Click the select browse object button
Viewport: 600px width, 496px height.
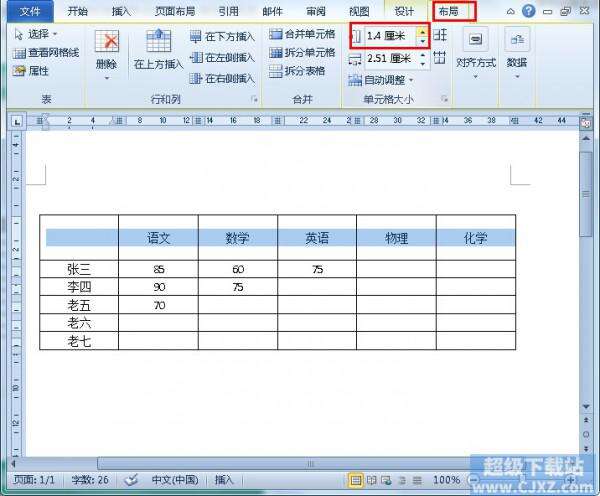pos(586,434)
